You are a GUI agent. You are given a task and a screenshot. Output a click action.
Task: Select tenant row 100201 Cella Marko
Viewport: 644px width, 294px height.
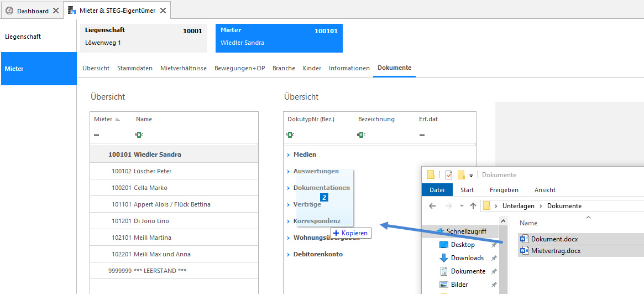pos(174,188)
